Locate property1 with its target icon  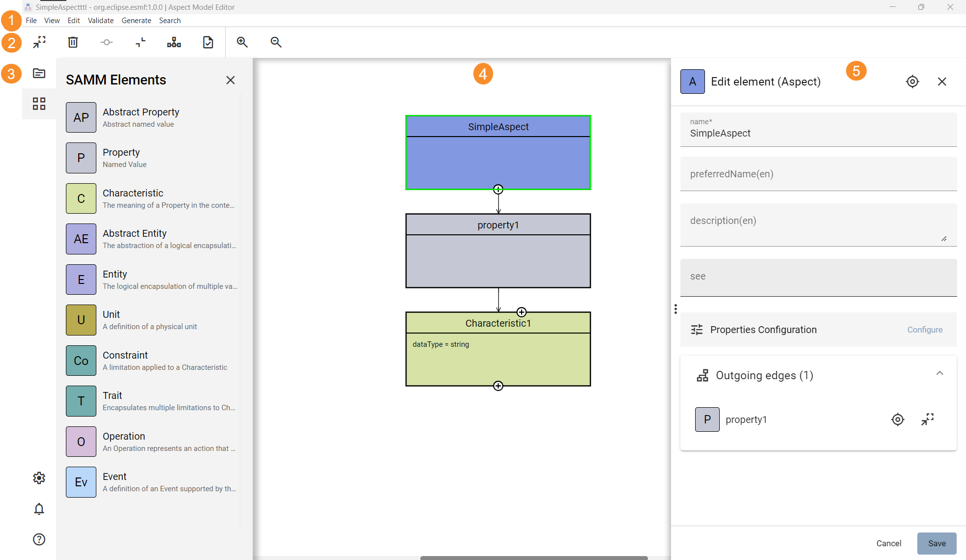pos(898,420)
